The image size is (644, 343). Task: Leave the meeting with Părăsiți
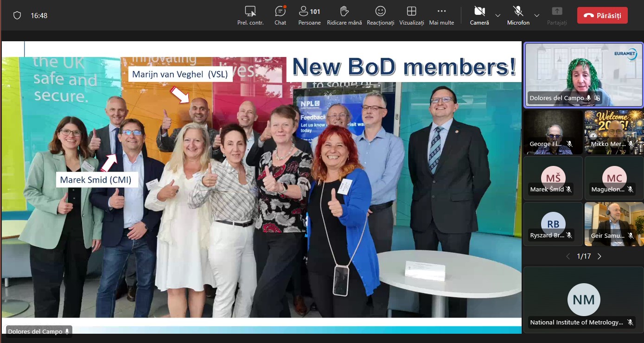[602, 15]
